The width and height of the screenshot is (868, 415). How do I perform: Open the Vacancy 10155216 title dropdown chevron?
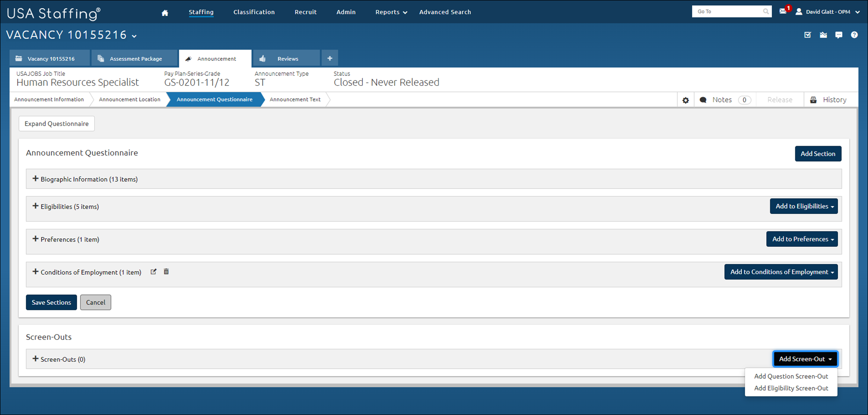(x=134, y=36)
